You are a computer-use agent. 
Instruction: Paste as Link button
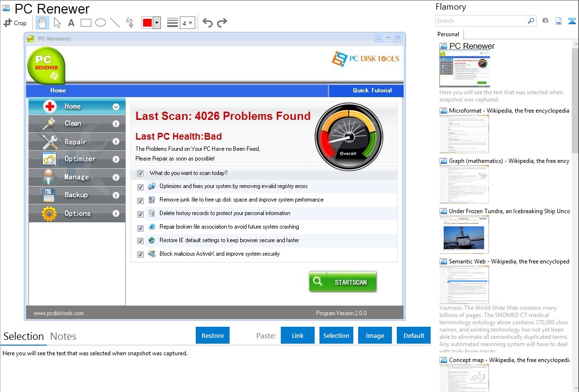click(298, 335)
